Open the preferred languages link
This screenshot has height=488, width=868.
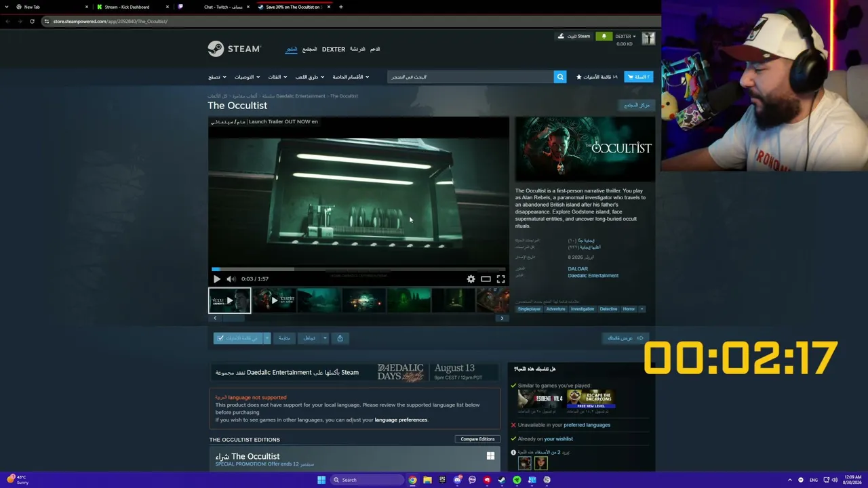(587, 425)
